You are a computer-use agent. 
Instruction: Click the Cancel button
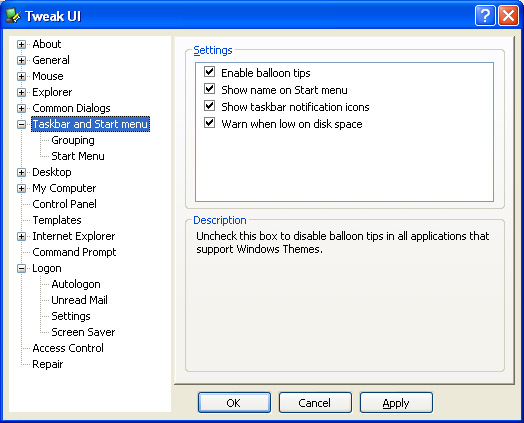click(x=315, y=403)
